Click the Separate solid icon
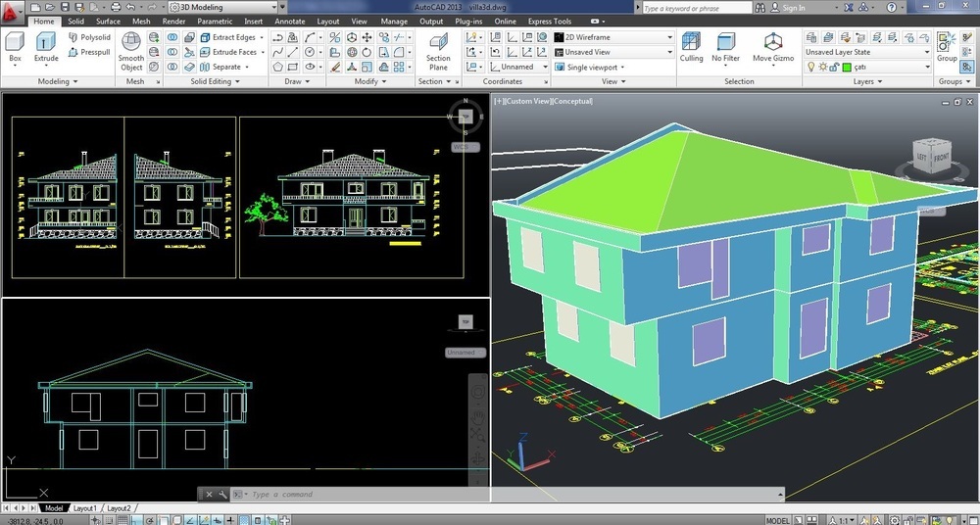This screenshot has width=980, height=525. click(x=205, y=67)
